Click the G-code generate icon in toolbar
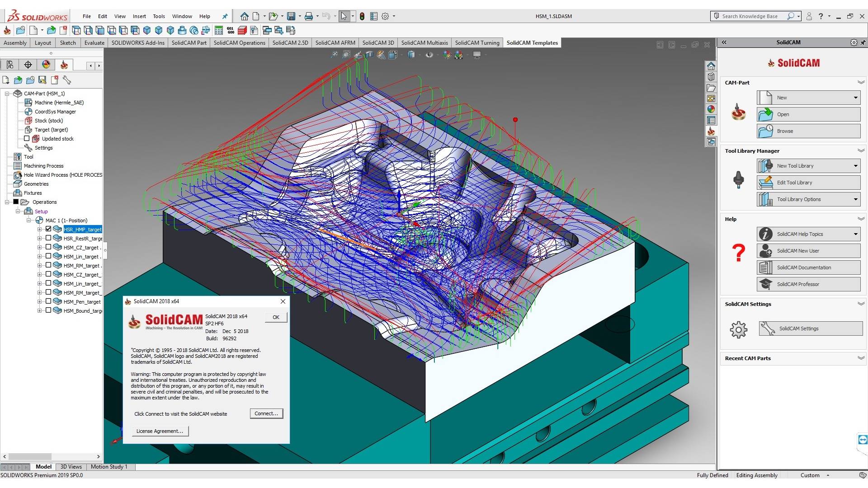Screen dimensions: 868x488 coord(231,30)
